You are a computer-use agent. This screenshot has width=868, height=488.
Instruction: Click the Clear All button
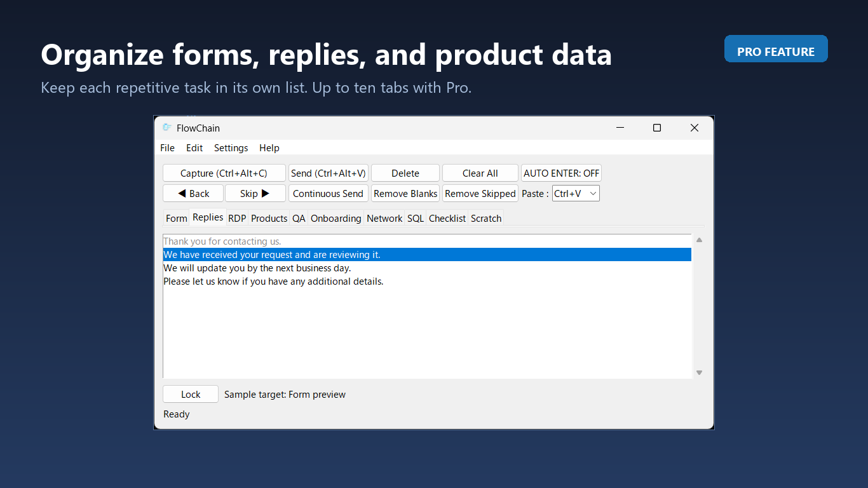pos(480,173)
